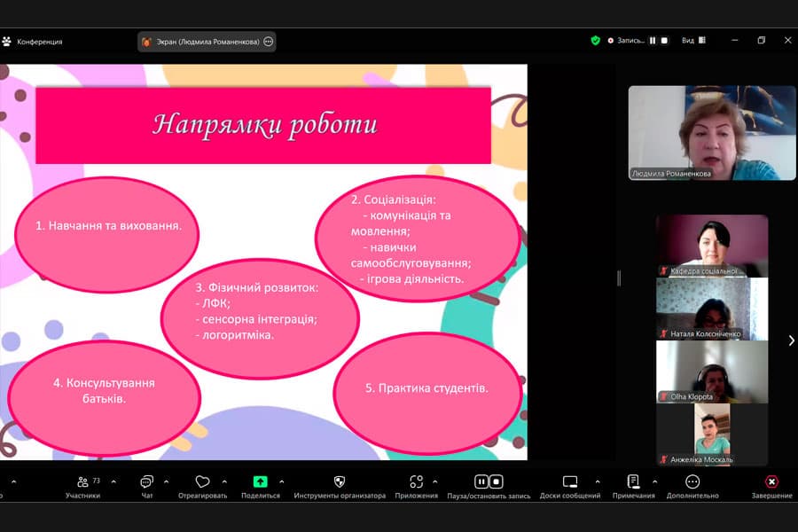
Task: Expand the arrow at the toolbar's far left
Action: point(13,481)
